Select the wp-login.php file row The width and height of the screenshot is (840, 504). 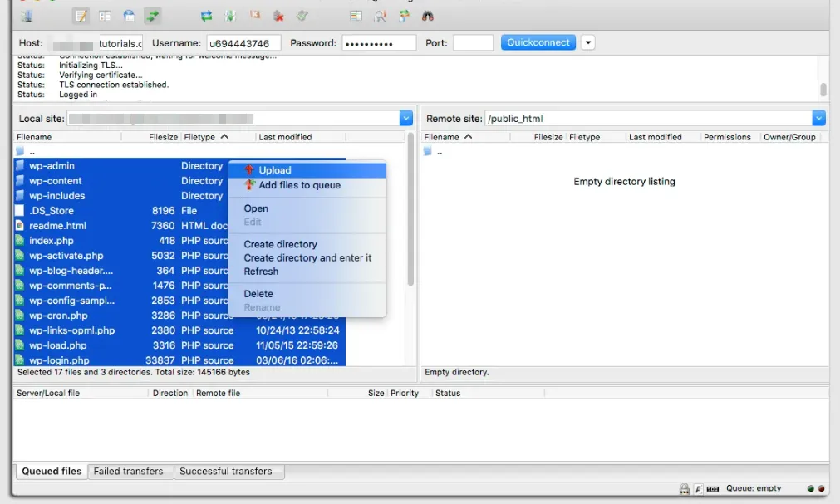coord(179,360)
